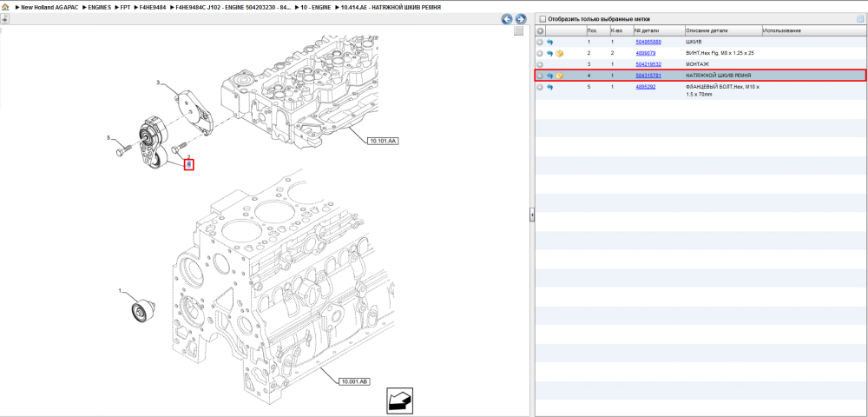Click round add icon in ВИНТ row

[540, 54]
